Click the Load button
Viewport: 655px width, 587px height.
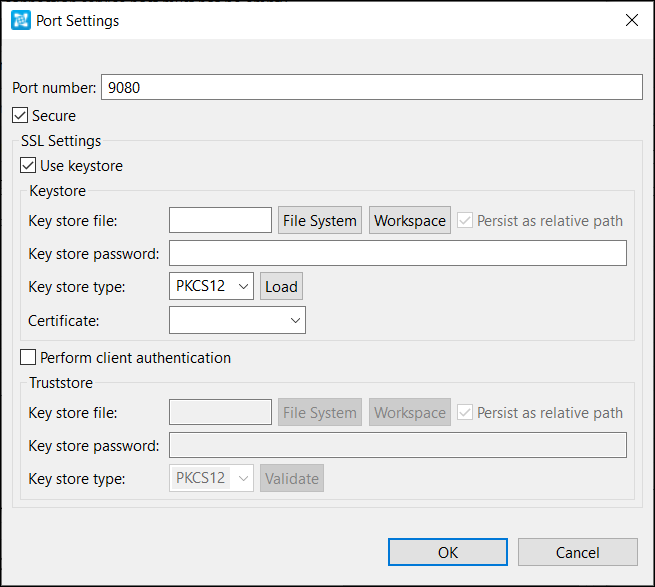[282, 286]
